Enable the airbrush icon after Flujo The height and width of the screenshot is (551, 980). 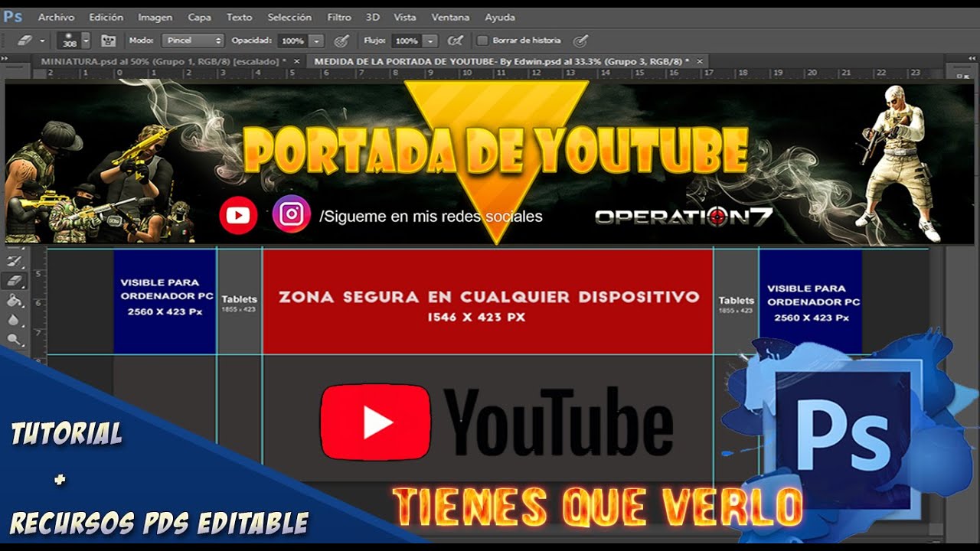click(x=456, y=41)
